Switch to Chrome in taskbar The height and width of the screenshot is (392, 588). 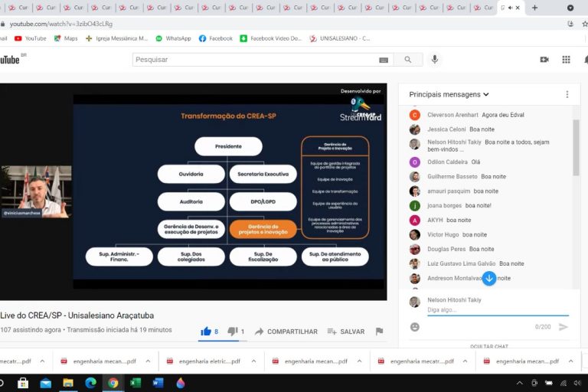pyautogui.click(x=113, y=383)
